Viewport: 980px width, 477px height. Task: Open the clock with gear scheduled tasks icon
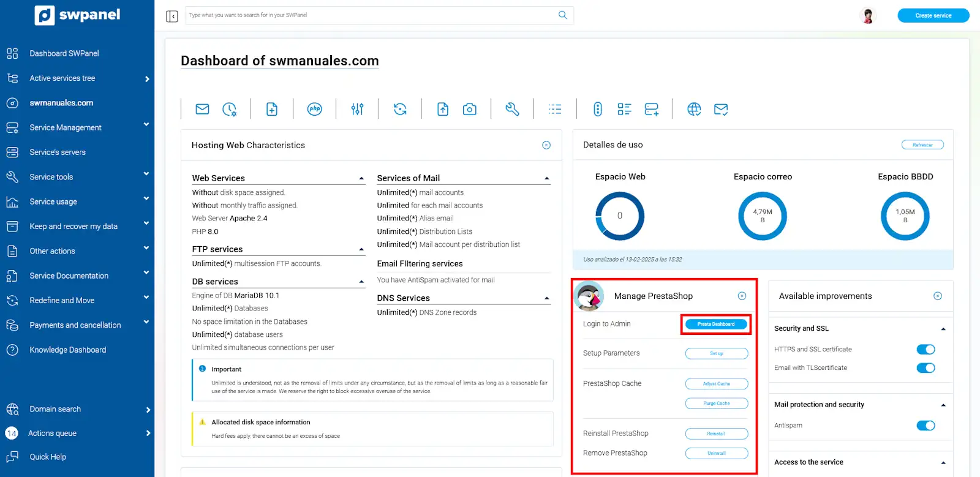[x=229, y=109]
